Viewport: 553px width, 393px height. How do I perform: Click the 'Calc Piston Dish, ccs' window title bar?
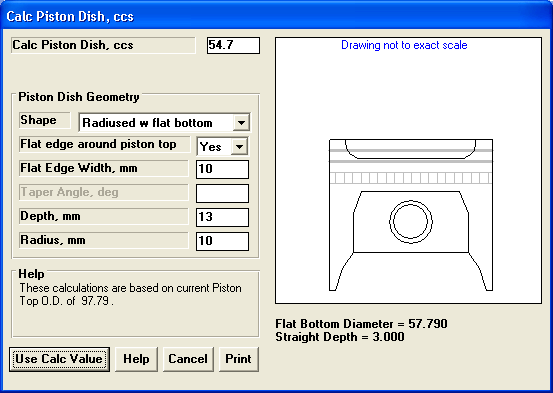(x=276, y=16)
